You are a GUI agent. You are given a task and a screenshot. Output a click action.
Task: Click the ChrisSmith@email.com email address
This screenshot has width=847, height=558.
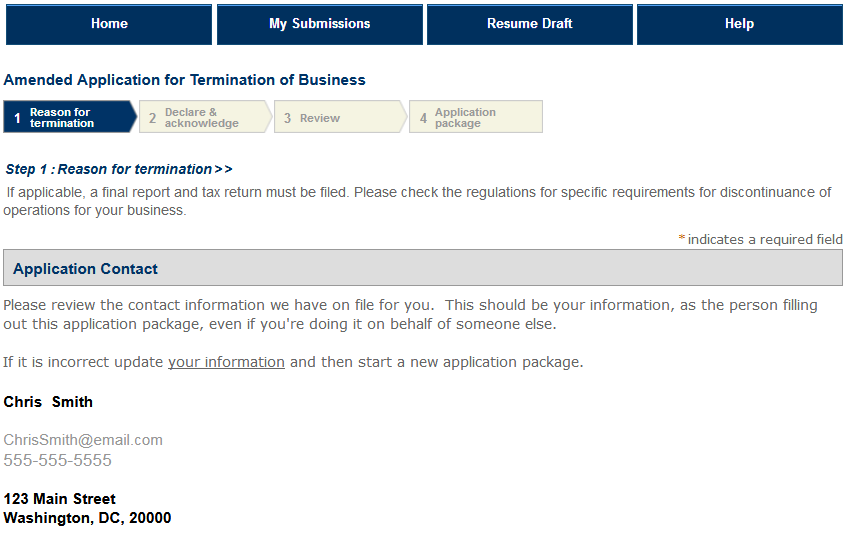point(83,440)
